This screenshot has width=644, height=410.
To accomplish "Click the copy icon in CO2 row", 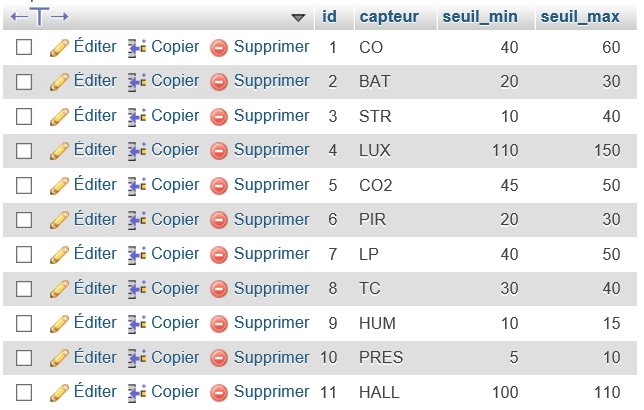I will [x=137, y=185].
